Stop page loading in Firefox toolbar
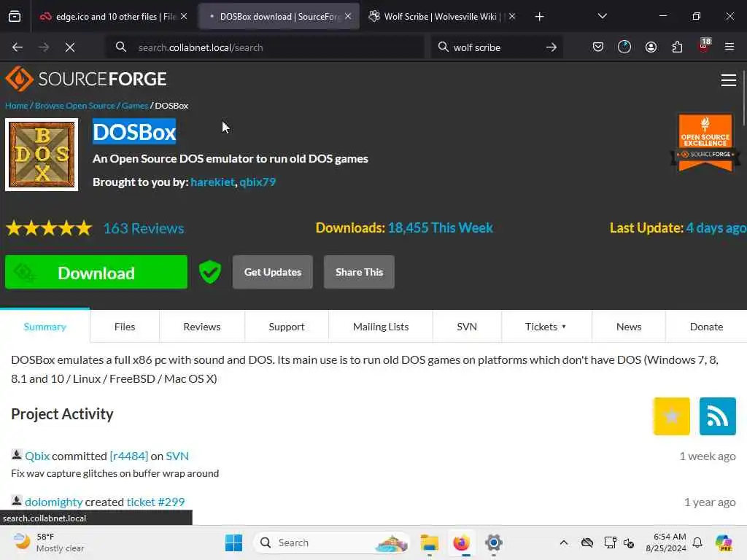 tap(69, 47)
